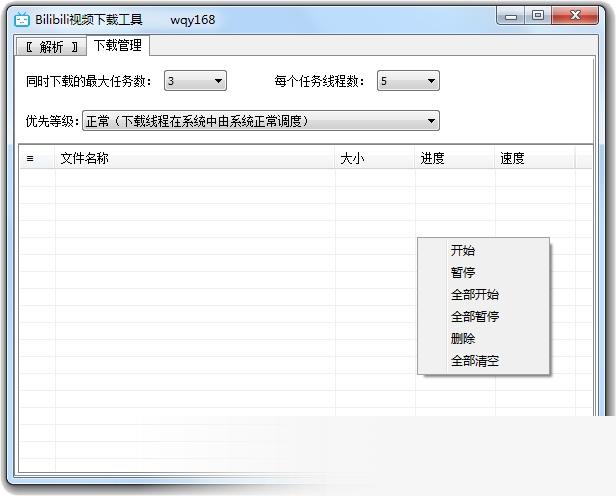Click 全部清空 in the context menu
Image resolution: width=616 pixels, height=496 pixels.
click(484, 361)
